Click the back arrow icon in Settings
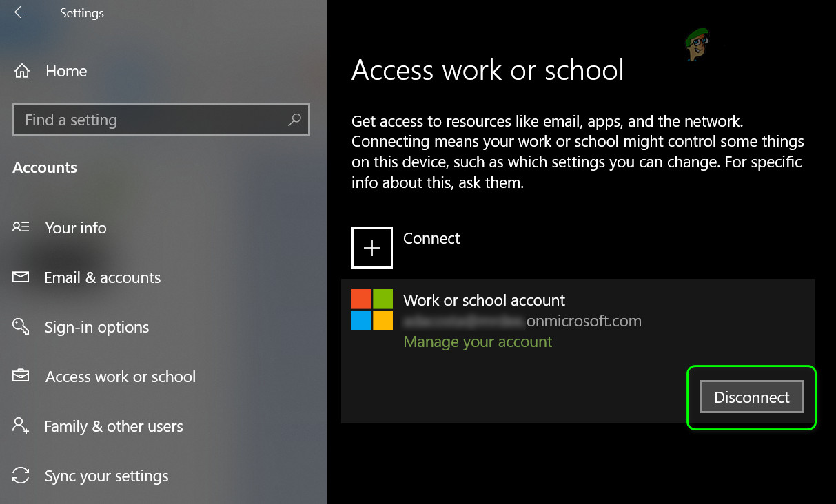The image size is (836, 504). [x=21, y=12]
